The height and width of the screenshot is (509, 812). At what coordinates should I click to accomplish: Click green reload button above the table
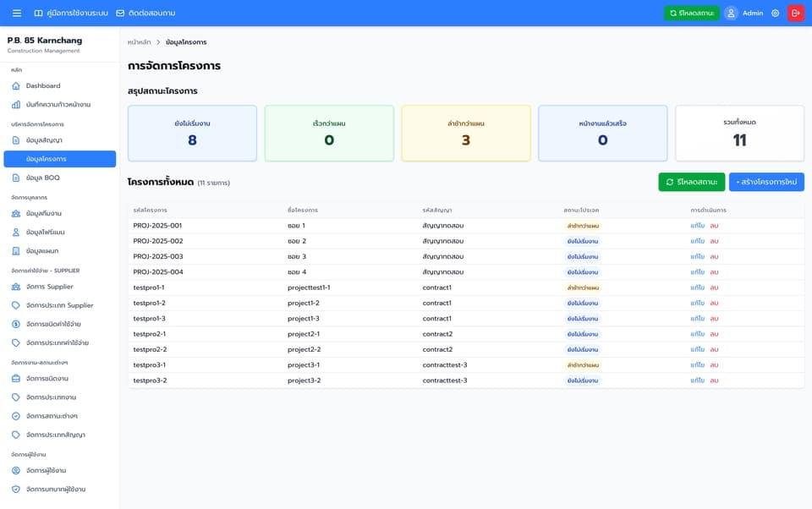click(691, 182)
